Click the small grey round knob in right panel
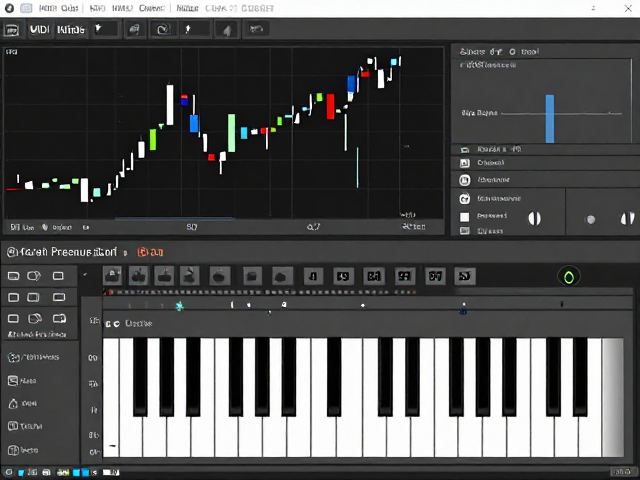Image resolution: width=640 pixels, height=480 pixels. pos(590,220)
